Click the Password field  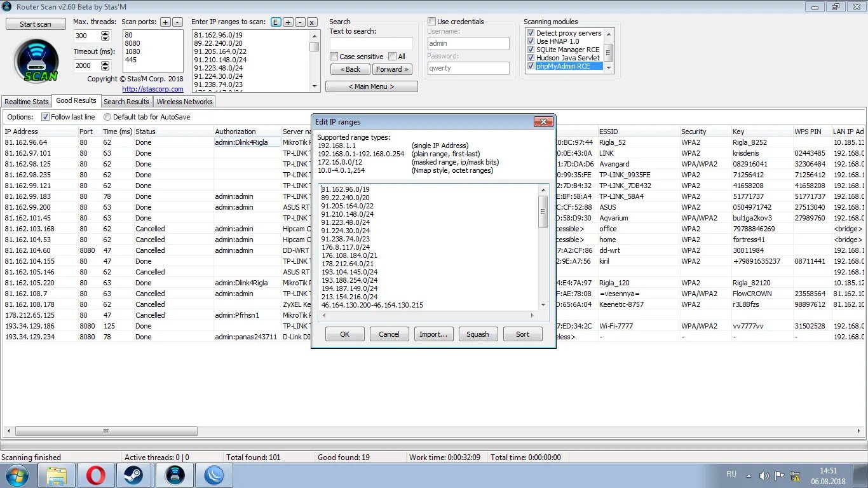(x=468, y=68)
